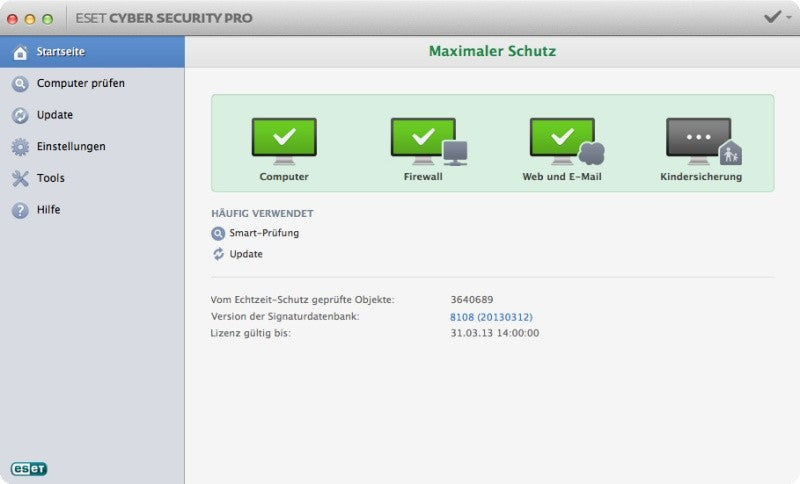Select Startseite in the sidebar
This screenshot has width=800, height=484.
click(x=92, y=52)
